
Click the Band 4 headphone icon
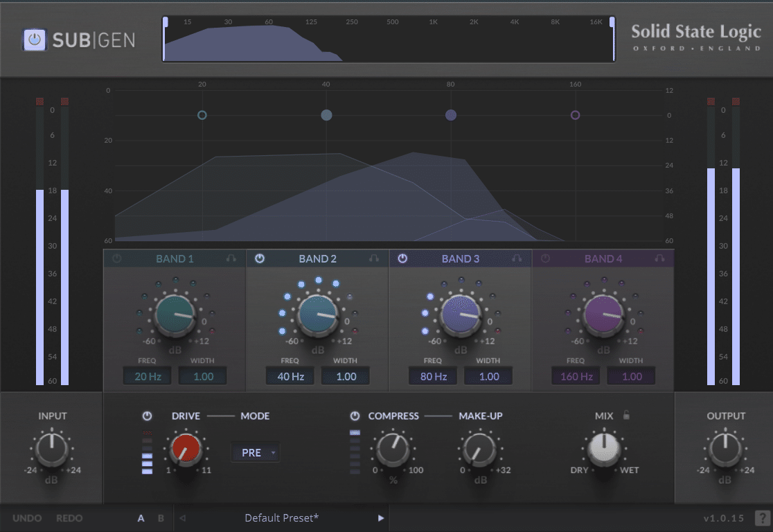click(659, 258)
